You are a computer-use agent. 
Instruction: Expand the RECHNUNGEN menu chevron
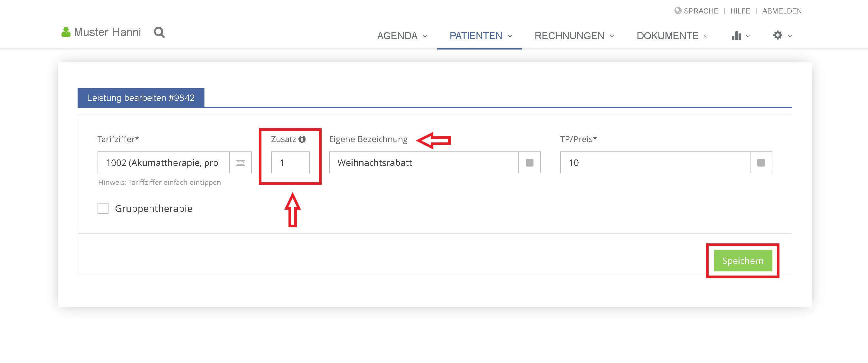click(612, 36)
